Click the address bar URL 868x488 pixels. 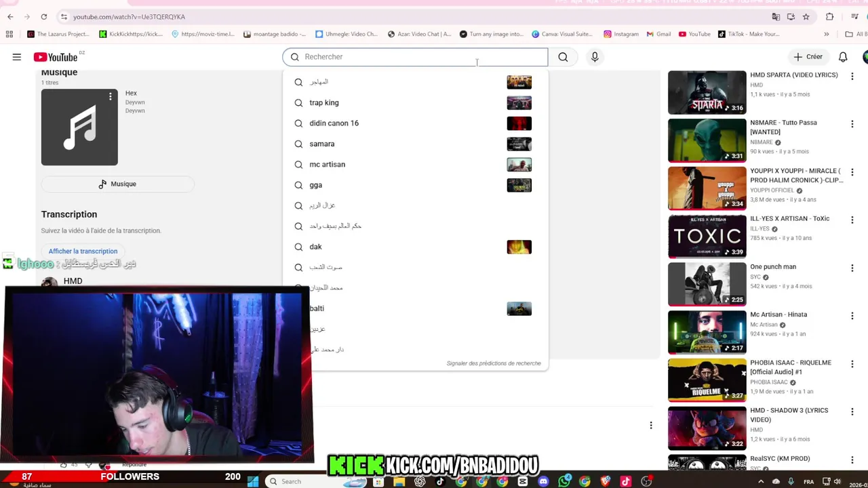[x=129, y=17]
